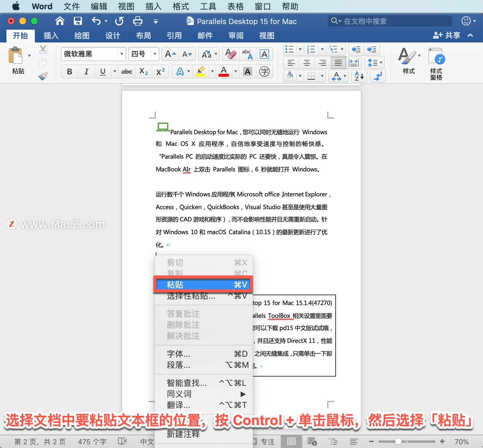Increase paragraph indent

coord(372,49)
